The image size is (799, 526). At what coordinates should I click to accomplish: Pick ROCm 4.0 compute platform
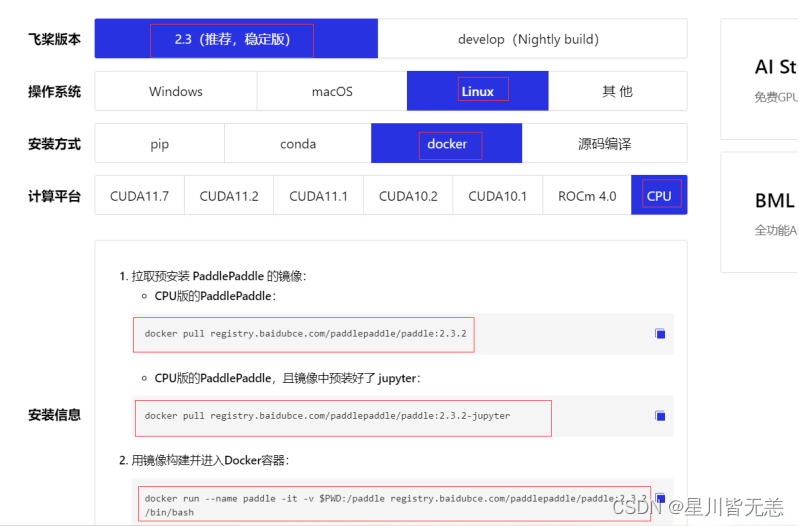pyautogui.click(x=587, y=196)
